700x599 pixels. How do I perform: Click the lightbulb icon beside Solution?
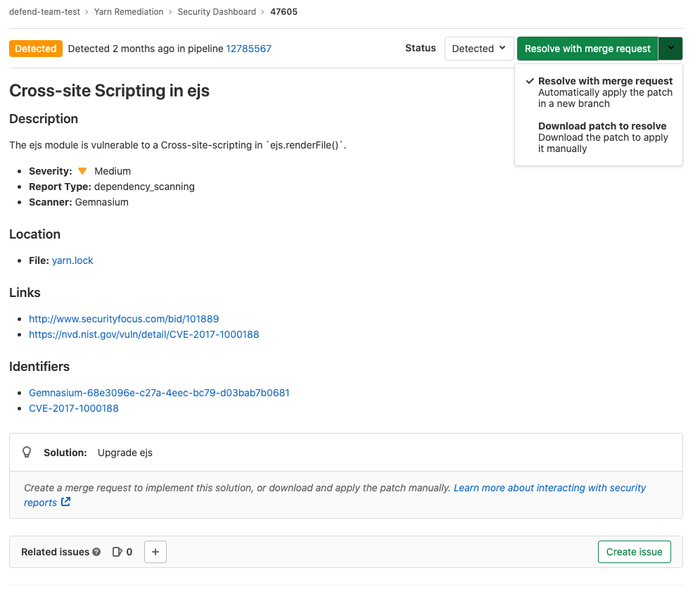tap(27, 452)
